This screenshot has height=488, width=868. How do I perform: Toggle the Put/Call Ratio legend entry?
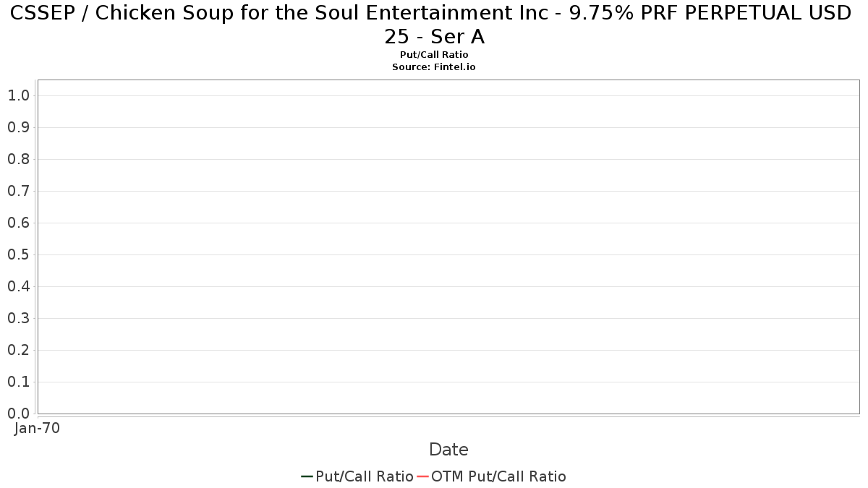click(x=364, y=476)
